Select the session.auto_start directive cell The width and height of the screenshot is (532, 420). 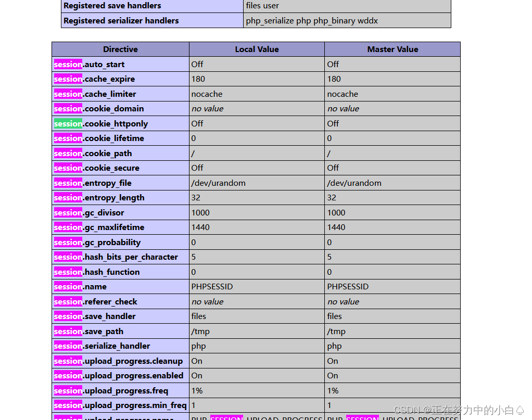pos(120,64)
